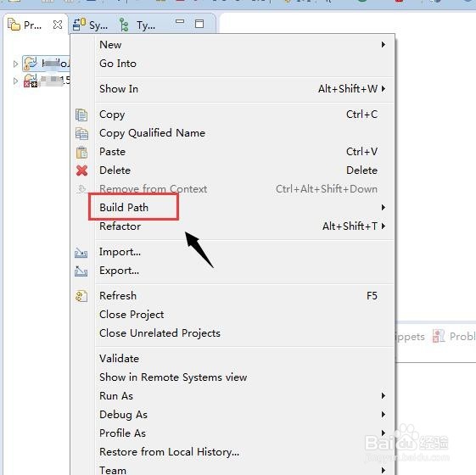Open the New submenu
The height and width of the screenshot is (475, 476).
[232, 45]
